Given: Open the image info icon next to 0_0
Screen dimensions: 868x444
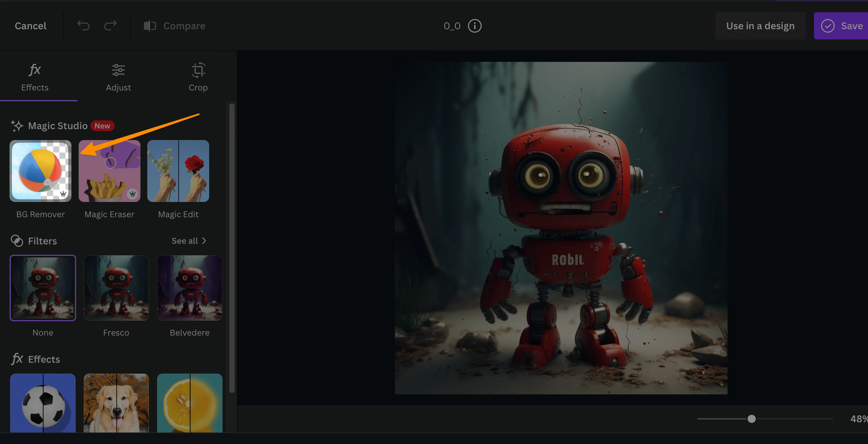Looking at the screenshot, I should click(x=474, y=26).
